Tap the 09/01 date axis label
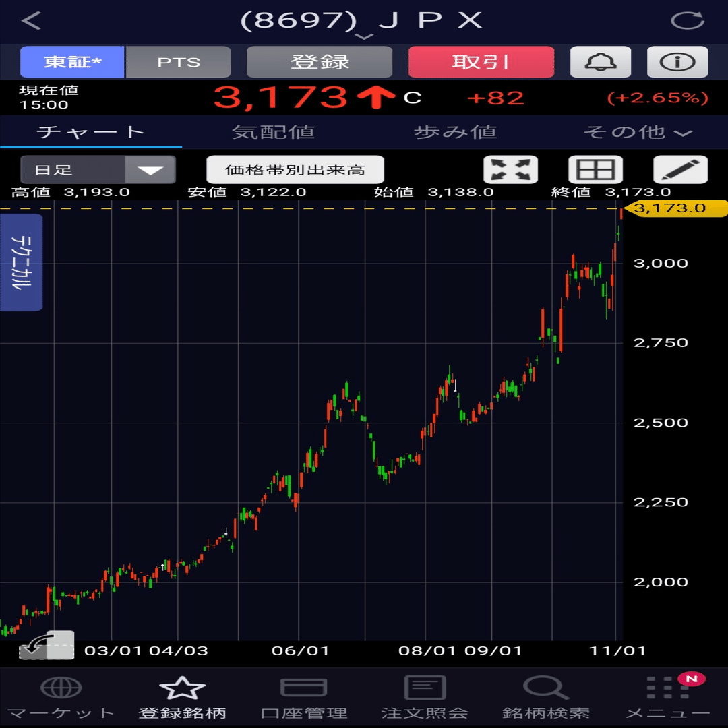 (493, 650)
